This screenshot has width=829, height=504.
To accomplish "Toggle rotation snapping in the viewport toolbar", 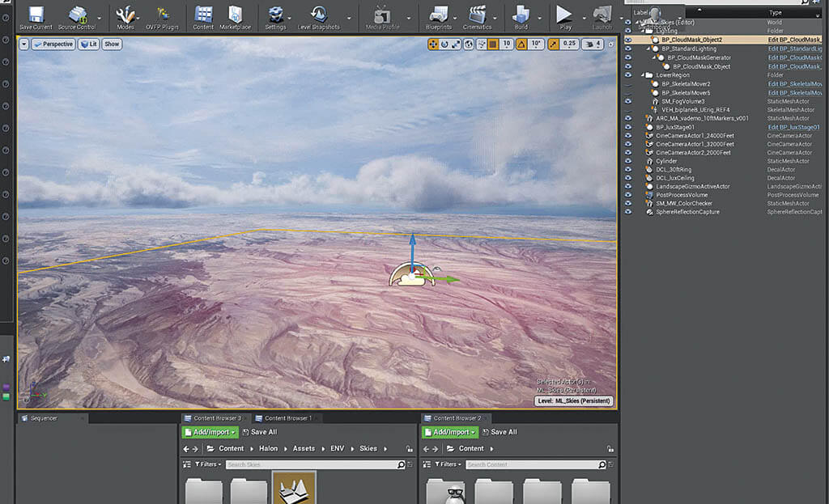I will (521, 44).
